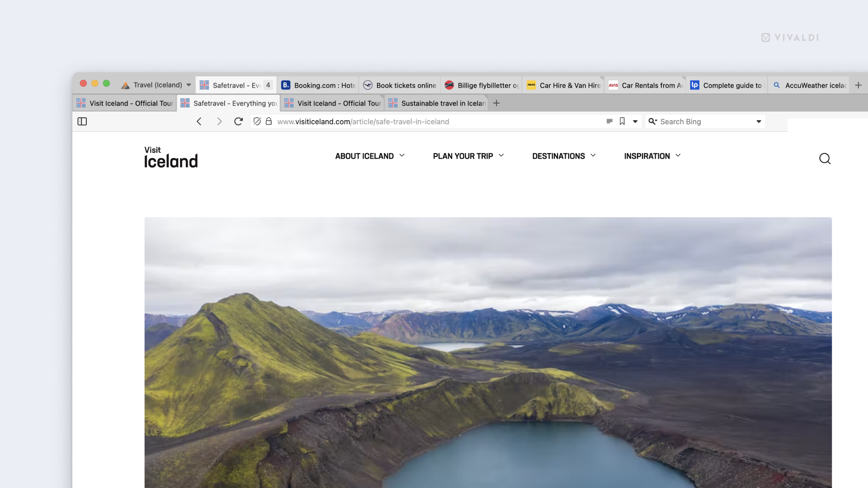The image size is (868, 488).
Task: Choose search engine via magnifier icon
Action: (652, 122)
